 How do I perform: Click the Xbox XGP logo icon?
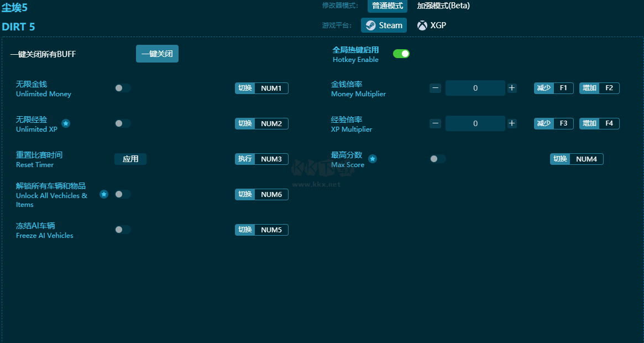point(422,25)
